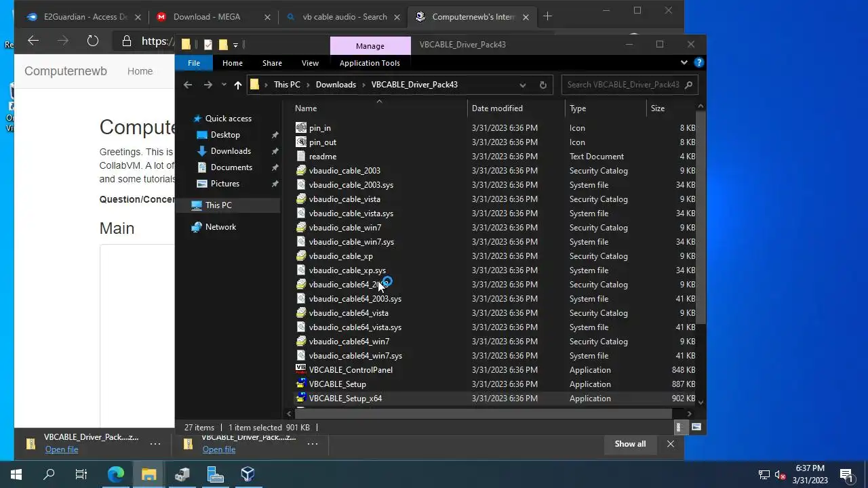868x488 pixels.
Task: Open the pin_in icon file
Action: click(319, 127)
